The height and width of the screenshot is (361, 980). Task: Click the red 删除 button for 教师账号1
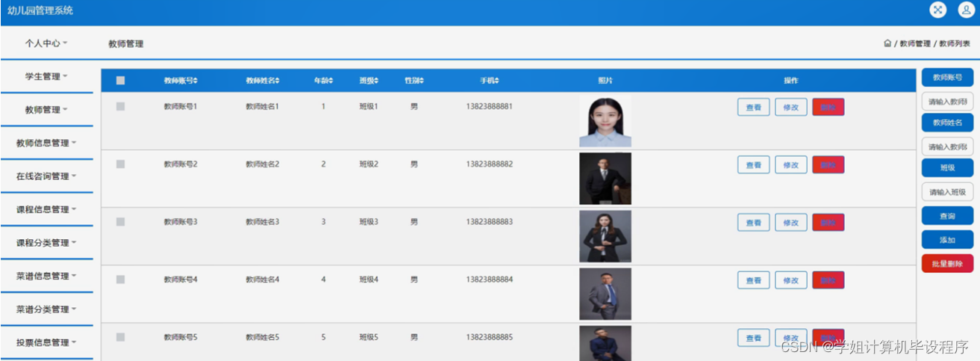coord(828,108)
